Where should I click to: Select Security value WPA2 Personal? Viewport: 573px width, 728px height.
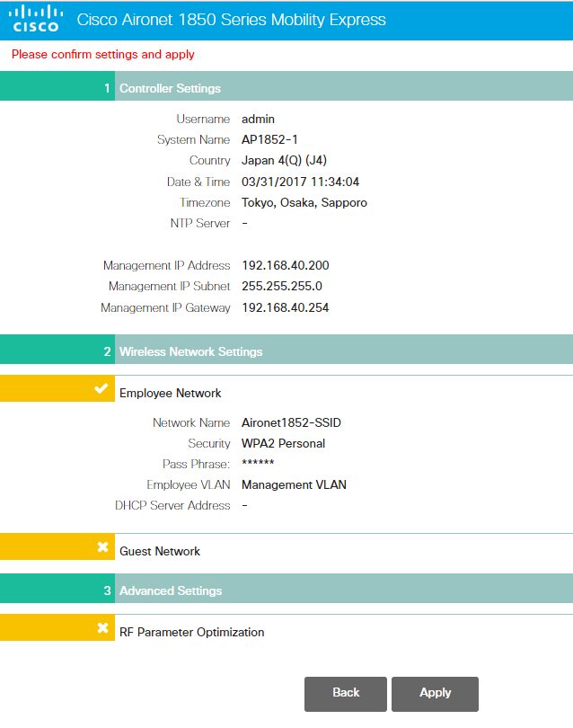(283, 443)
